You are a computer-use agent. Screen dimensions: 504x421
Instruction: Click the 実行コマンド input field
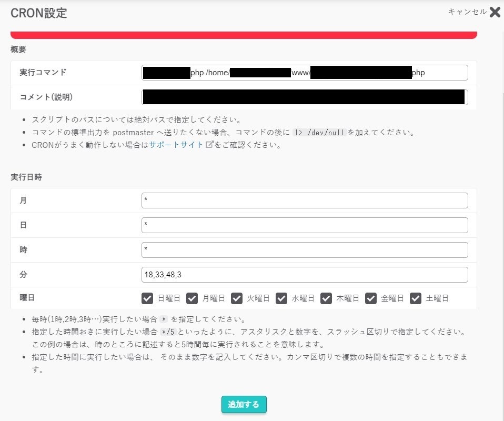(x=305, y=73)
